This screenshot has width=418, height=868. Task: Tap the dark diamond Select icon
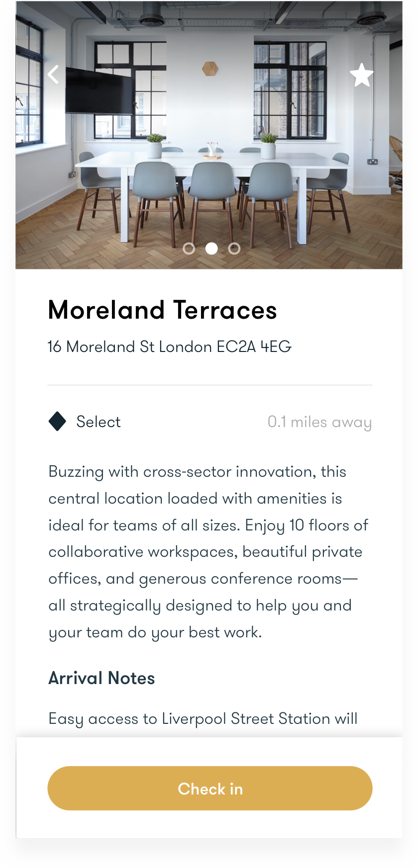click(57, 422)
